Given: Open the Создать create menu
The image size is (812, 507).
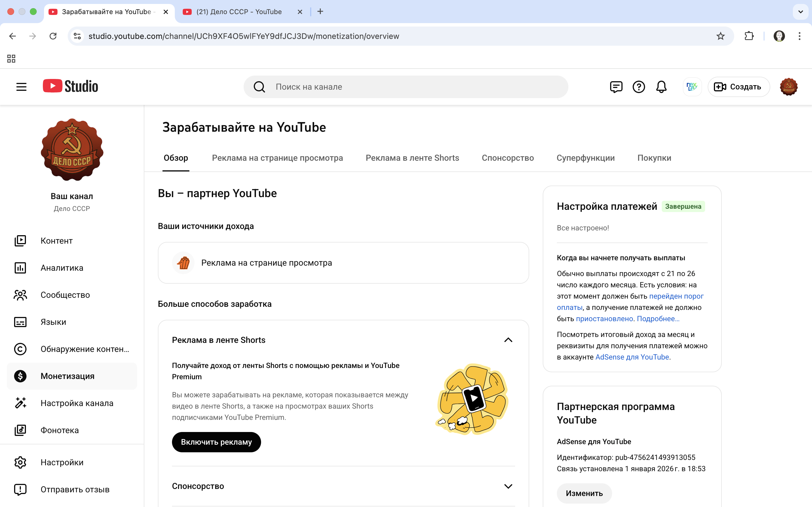Looking at the screenshot, I should pos(738,87).
